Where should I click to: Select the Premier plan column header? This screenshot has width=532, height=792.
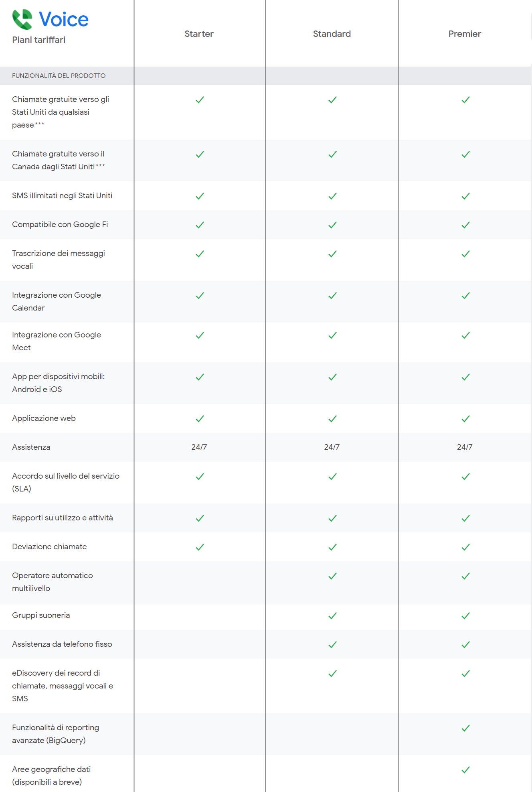pos(465,34)
